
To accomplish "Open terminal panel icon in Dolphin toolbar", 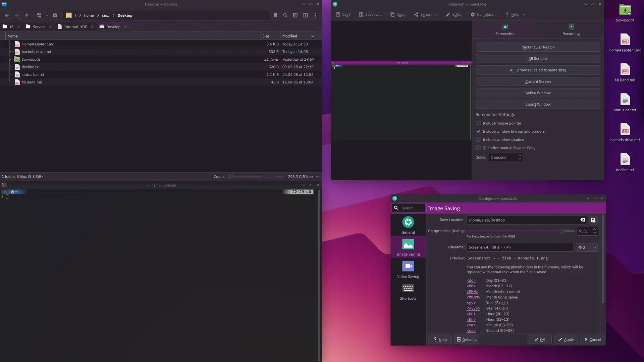I will [295, 15].
